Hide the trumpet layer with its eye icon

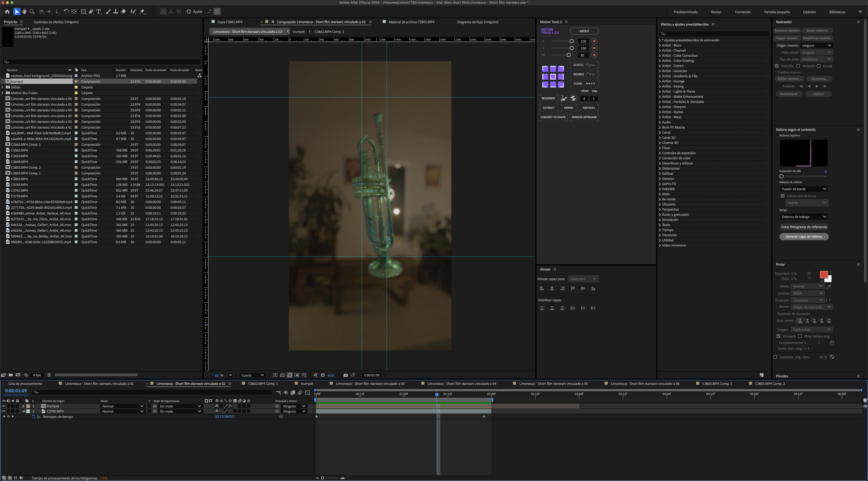point(4,406)
